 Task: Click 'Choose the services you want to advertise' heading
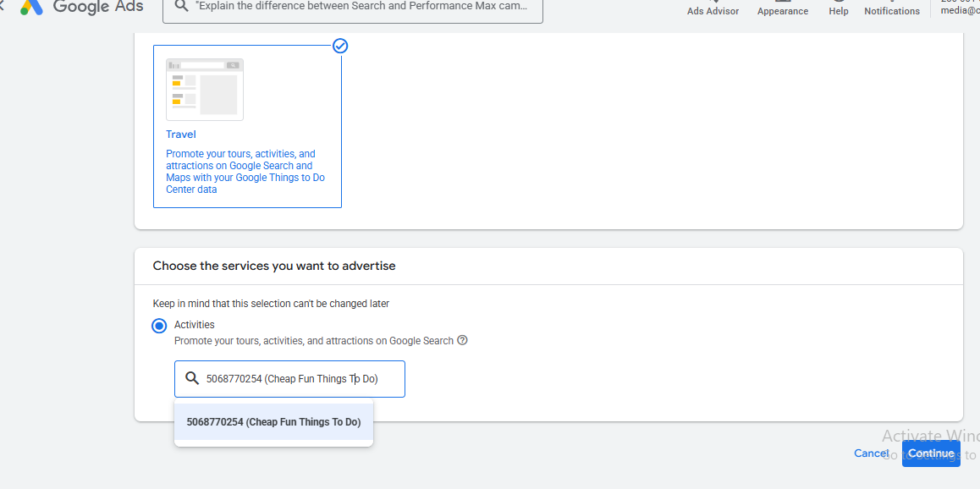click(273, 266)
